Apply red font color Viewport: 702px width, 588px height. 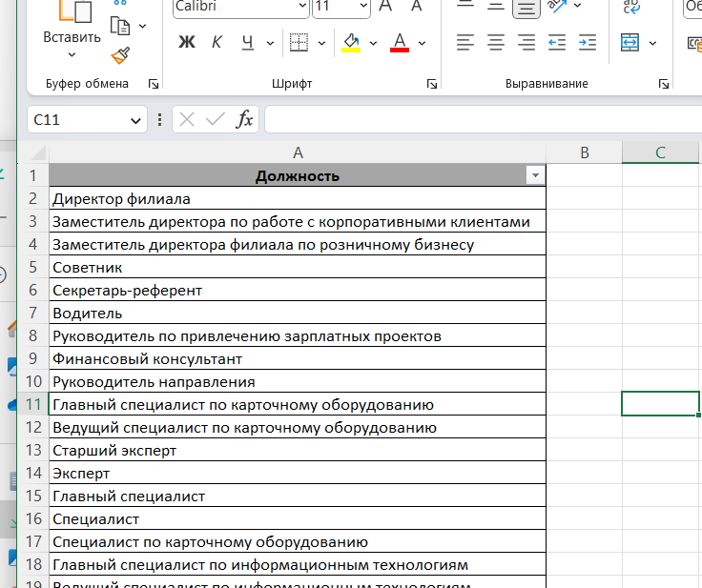coord(400,43)
